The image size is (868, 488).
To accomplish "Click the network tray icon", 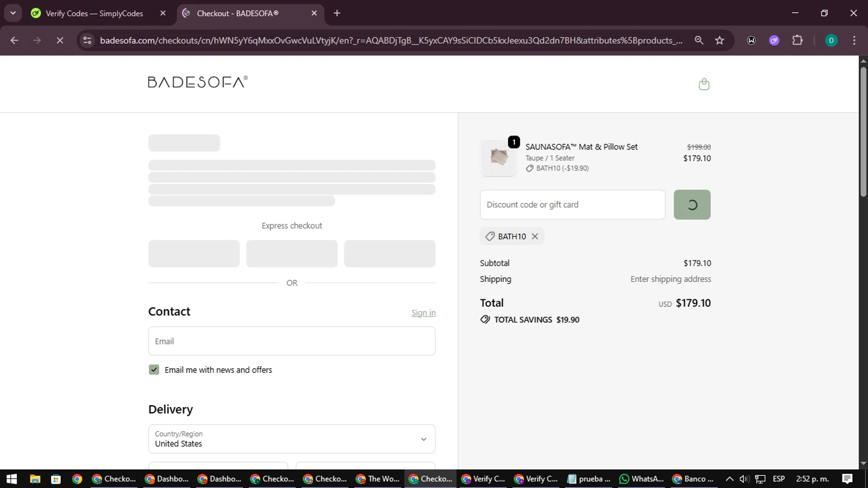I will [760, 479].
